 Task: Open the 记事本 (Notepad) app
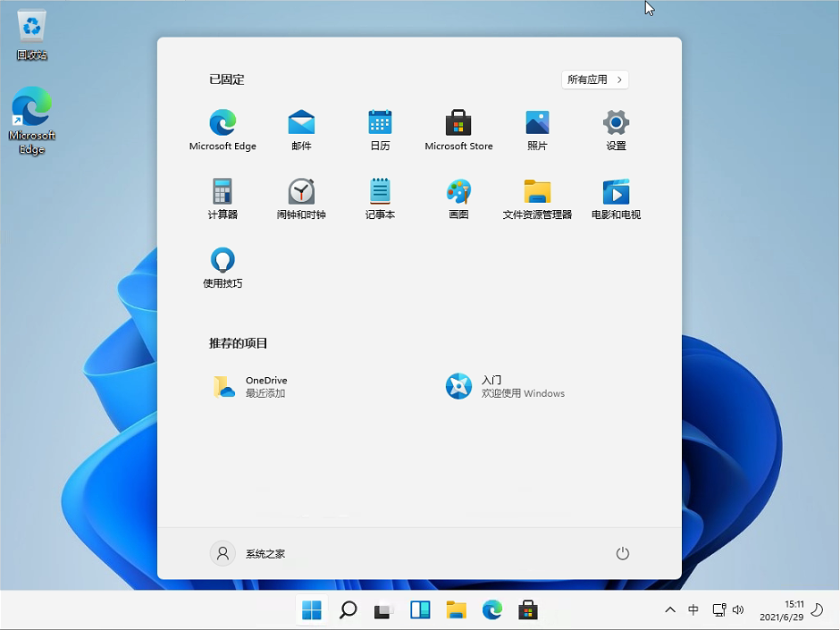coord(380,196)
